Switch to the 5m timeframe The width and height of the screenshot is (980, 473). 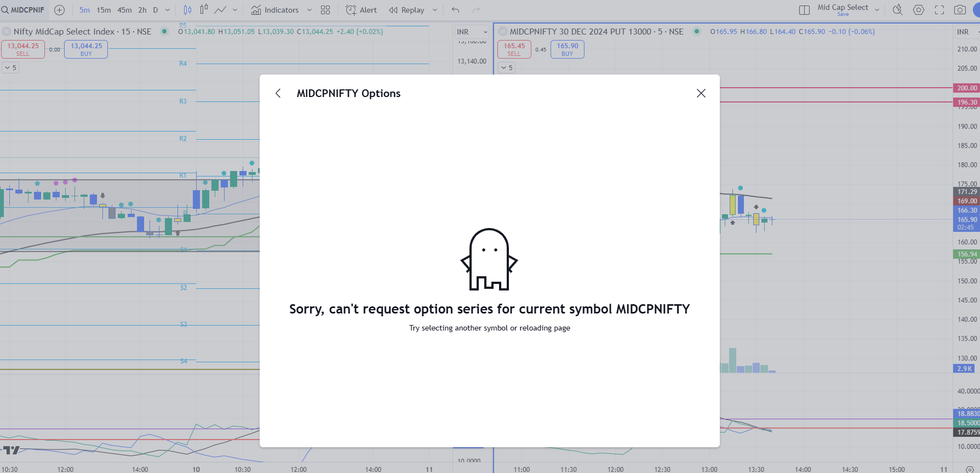point(84,10)
